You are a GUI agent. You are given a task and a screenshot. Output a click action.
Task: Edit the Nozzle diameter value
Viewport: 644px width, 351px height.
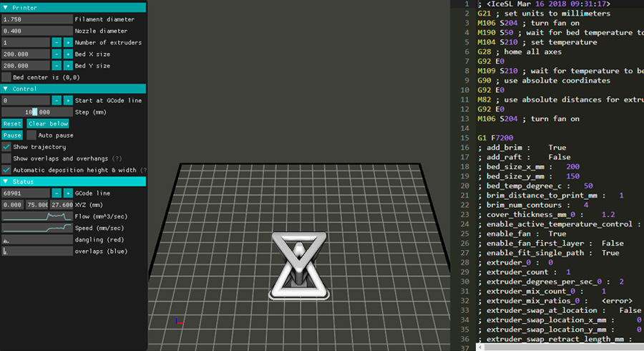37,31
